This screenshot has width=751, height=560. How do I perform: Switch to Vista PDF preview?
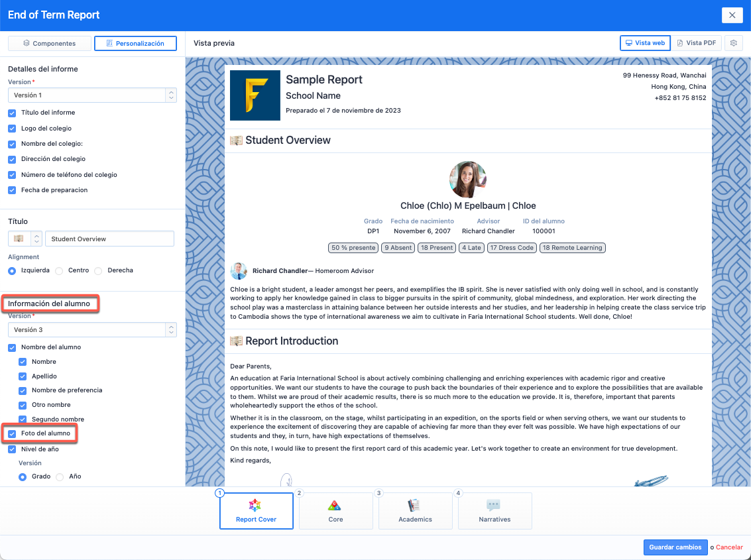click(696, 43)
